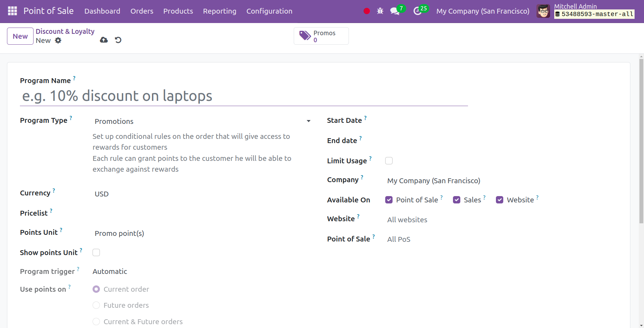The height and width of the screenshot is (328, 644).
Task: Open the debug bug icon menu
Action: coord(380,11)
